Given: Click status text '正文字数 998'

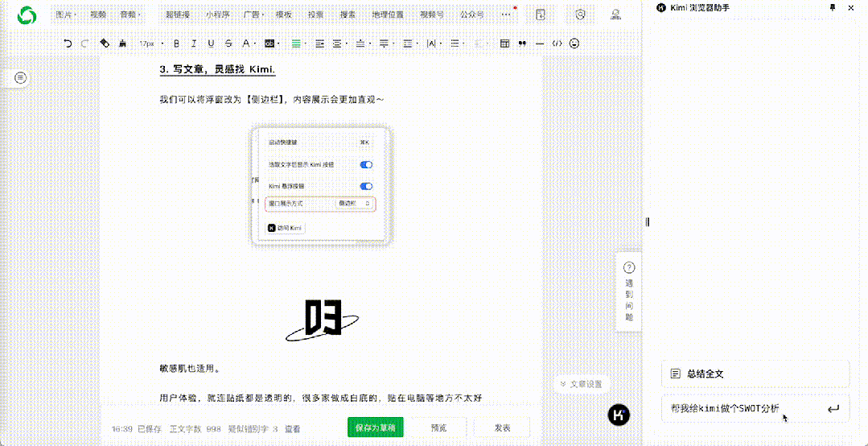Looking at the screenshot, I should 195,428.
